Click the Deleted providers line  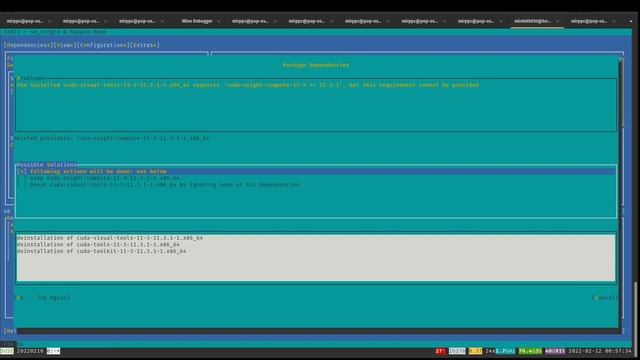coord(112,138)
